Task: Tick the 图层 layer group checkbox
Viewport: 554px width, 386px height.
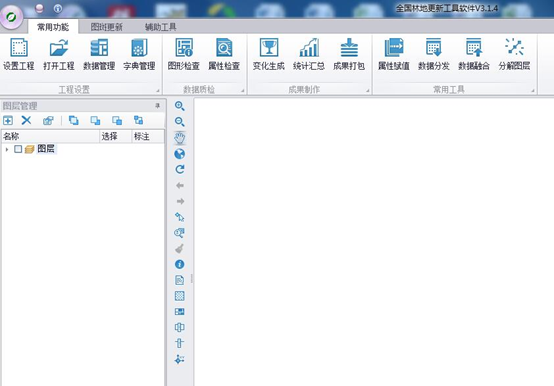Action: coord(18,149)
